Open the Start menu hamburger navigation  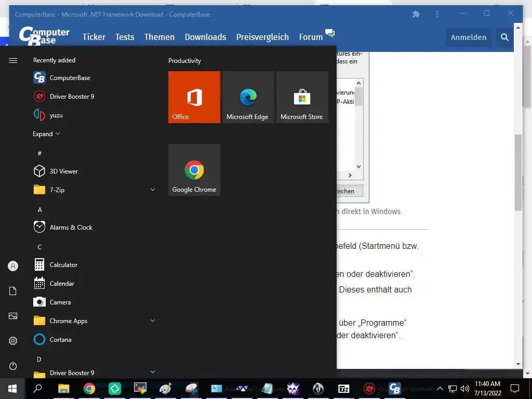(x=13, y=60)
